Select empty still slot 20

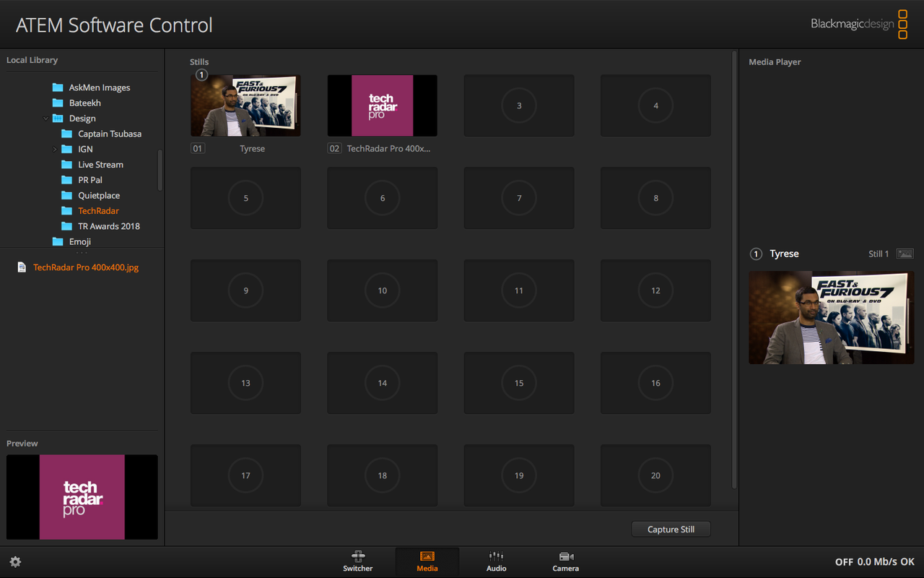click(x=655, y=475)
